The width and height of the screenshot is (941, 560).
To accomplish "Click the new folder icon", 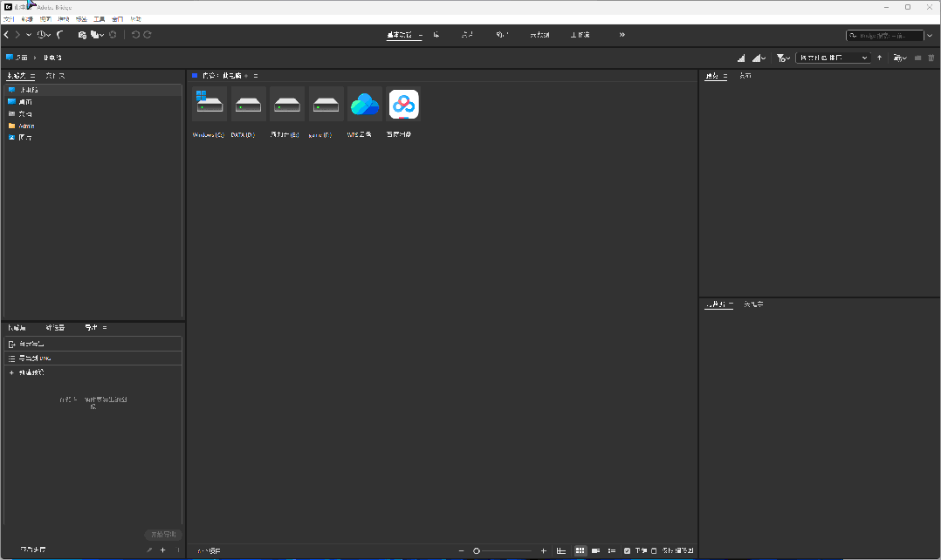I will 917,58.
